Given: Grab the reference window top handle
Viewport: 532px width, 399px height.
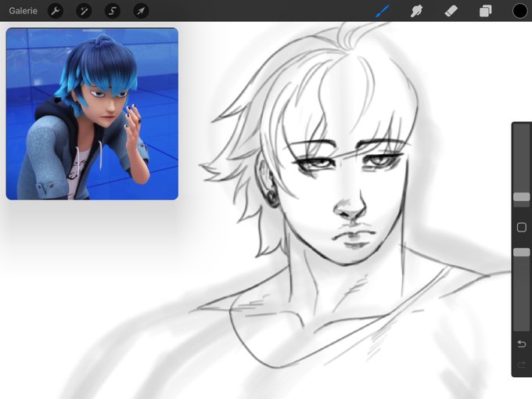Looking at the screenshot, I should [x=92, y=31].
